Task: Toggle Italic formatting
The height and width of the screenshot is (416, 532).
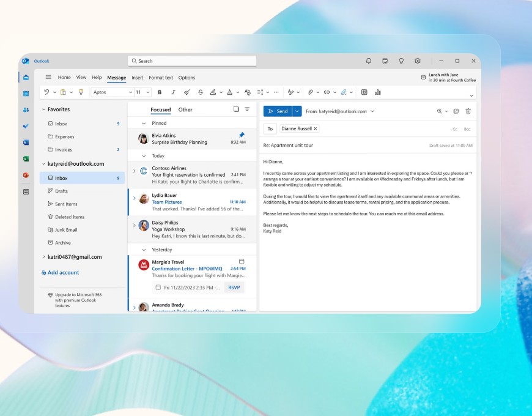Action: coord(173,92)
